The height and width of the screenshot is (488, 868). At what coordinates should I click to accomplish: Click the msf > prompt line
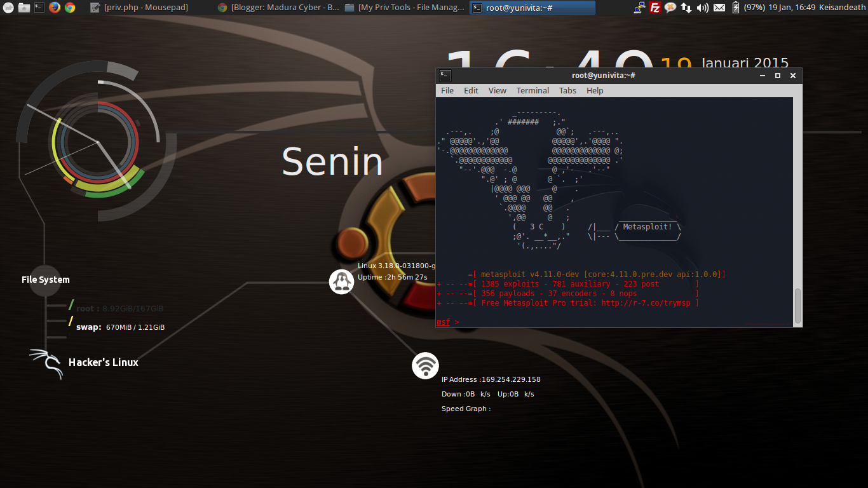pyautogui.click(x=447, y=322)
